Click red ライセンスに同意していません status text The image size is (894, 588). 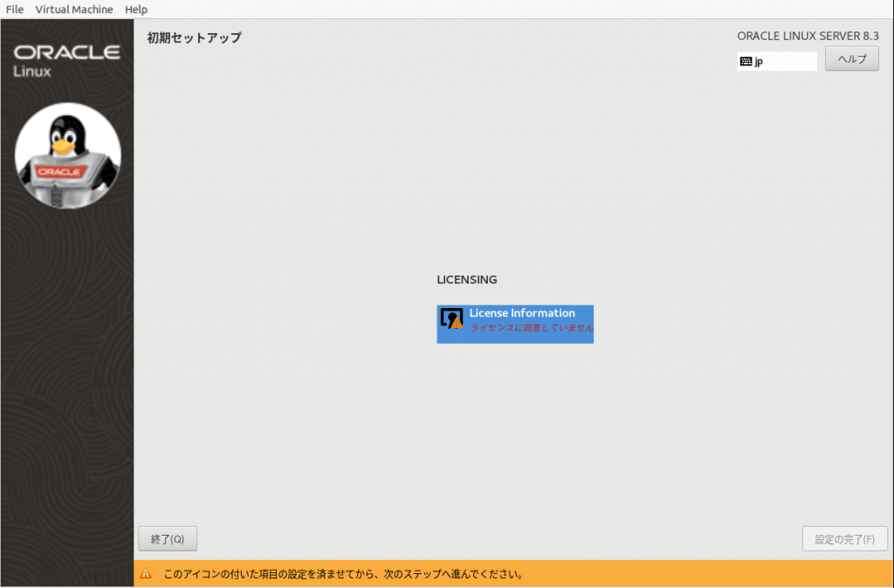click(531, 328)
